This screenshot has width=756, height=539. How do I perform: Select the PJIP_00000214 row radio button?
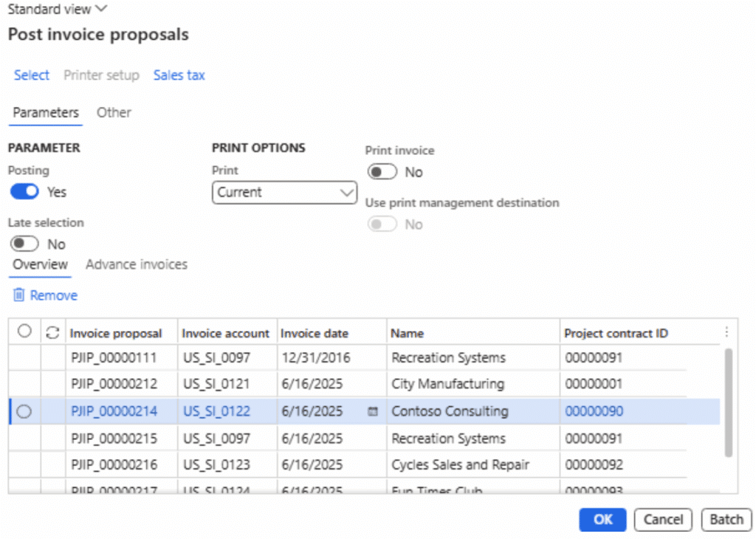pos(24,412)
